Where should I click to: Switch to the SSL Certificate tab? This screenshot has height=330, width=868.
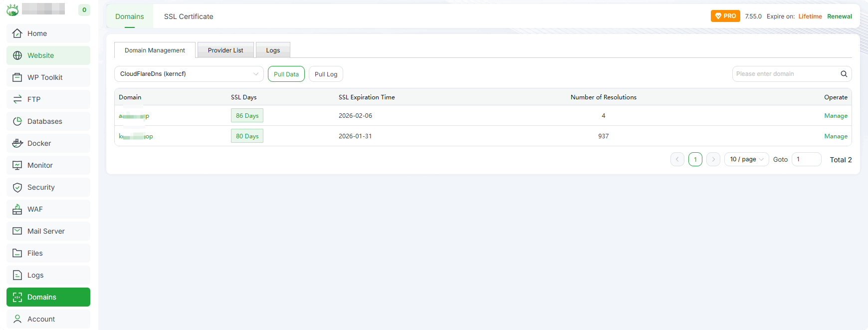[x=189, y=16]
